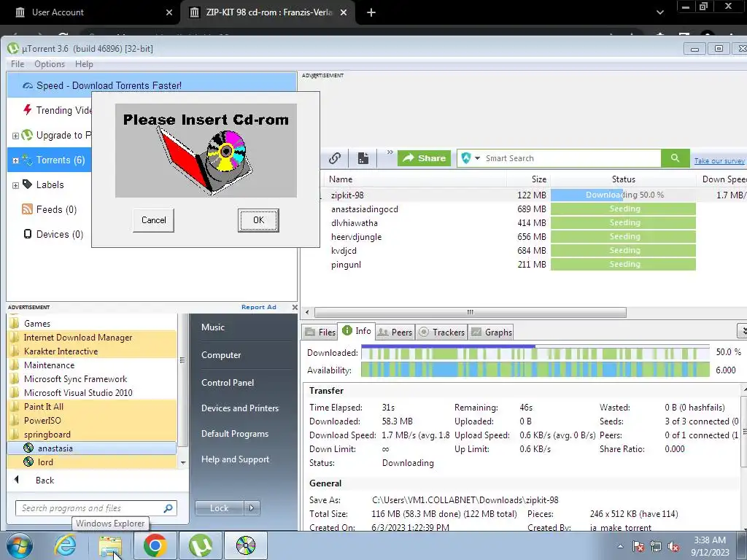Screen dimensions: 747x560
Task: Expand the Torrents (6) tree node
Action: click(15, 160)
